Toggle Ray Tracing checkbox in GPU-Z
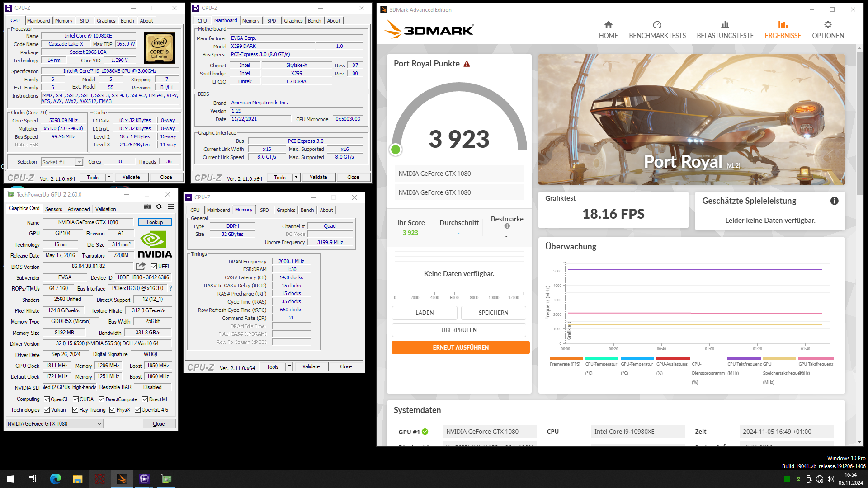Screen dimensions: 868x488 click(75, 410)
